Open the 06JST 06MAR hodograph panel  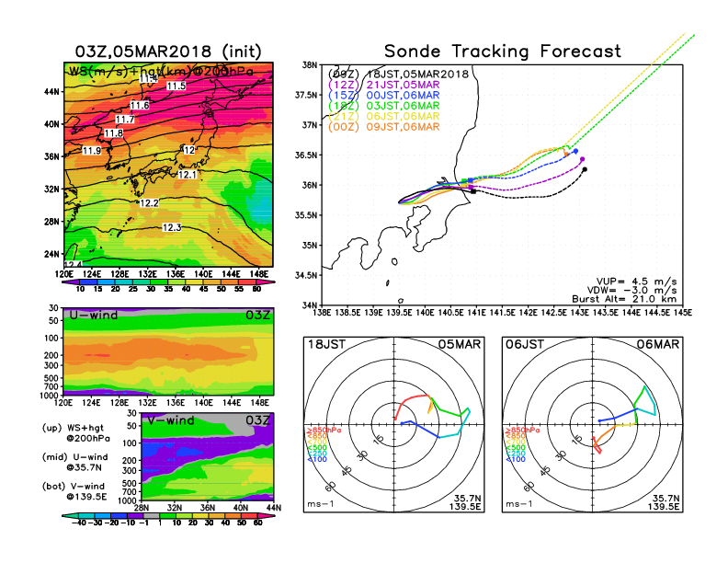593,425
